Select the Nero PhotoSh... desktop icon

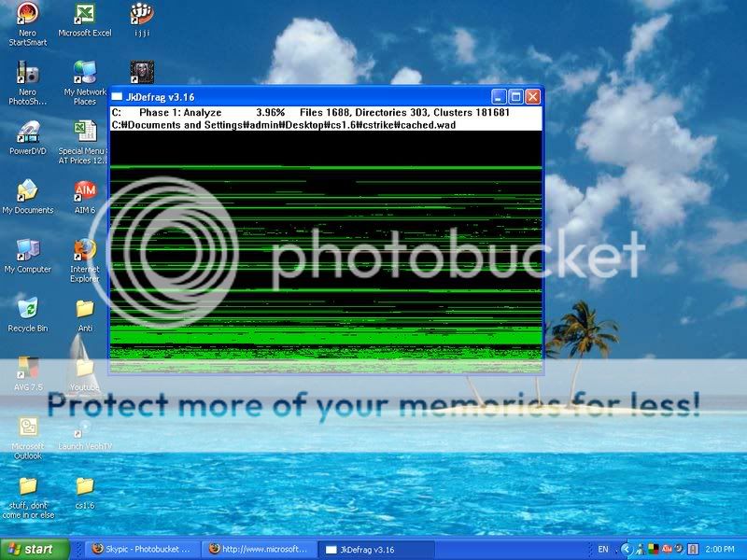(28, 83)
